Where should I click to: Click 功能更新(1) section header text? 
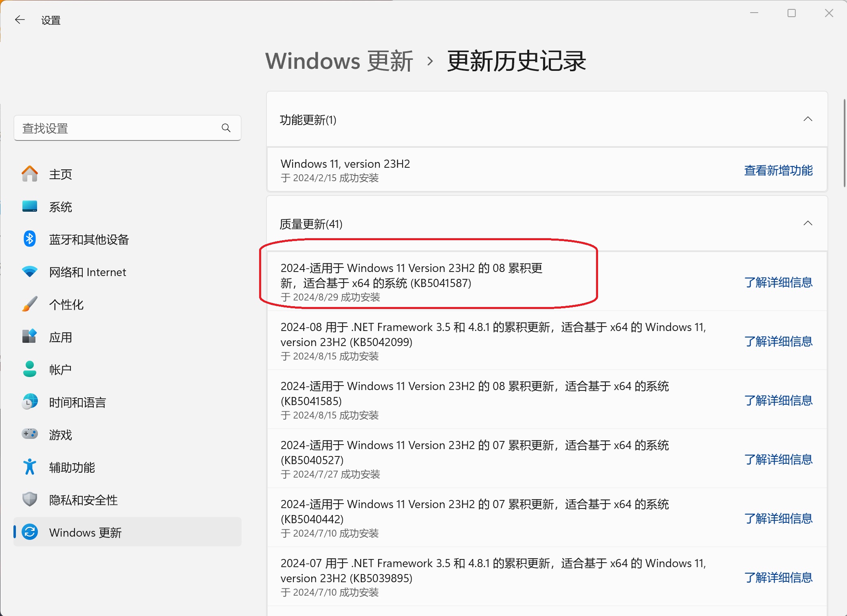click(x=308, y=120)
